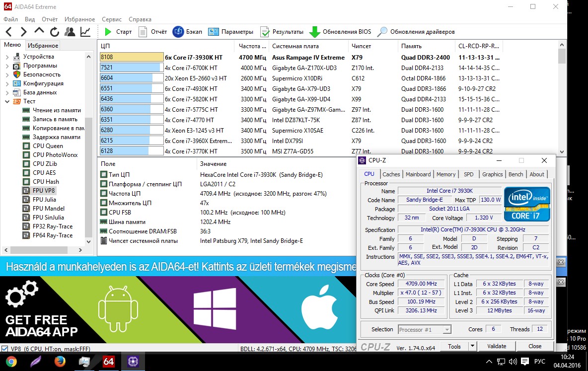Open the graph chart toolbar icon
Viewport: 588px width, 371px height.
[85, 32]
